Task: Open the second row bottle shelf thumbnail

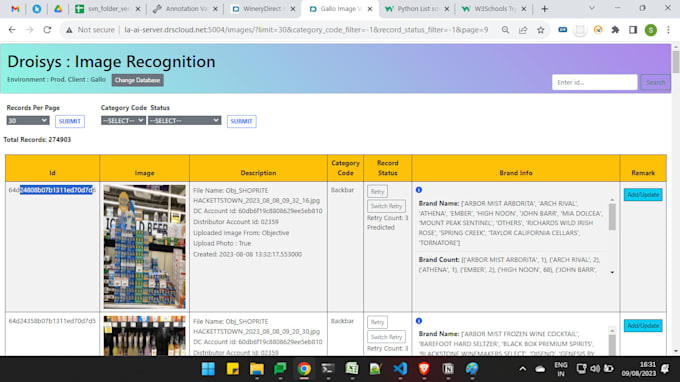Action: point(144,336)
